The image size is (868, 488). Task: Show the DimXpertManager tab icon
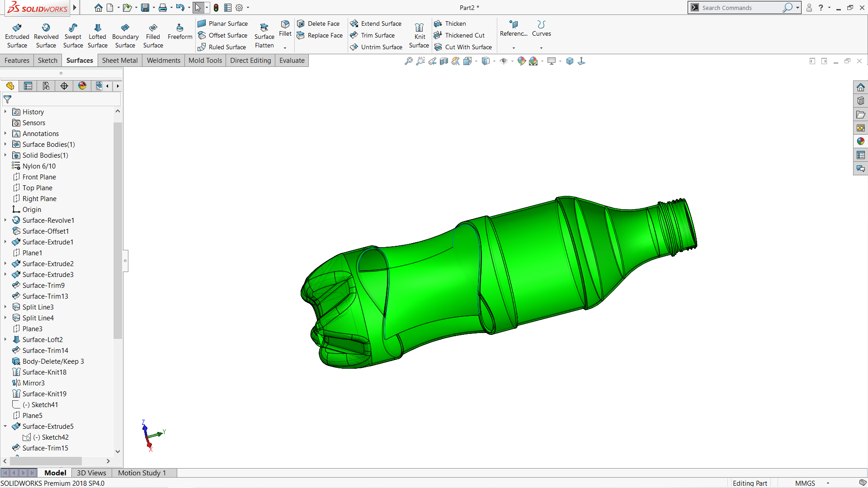[64, 86]
